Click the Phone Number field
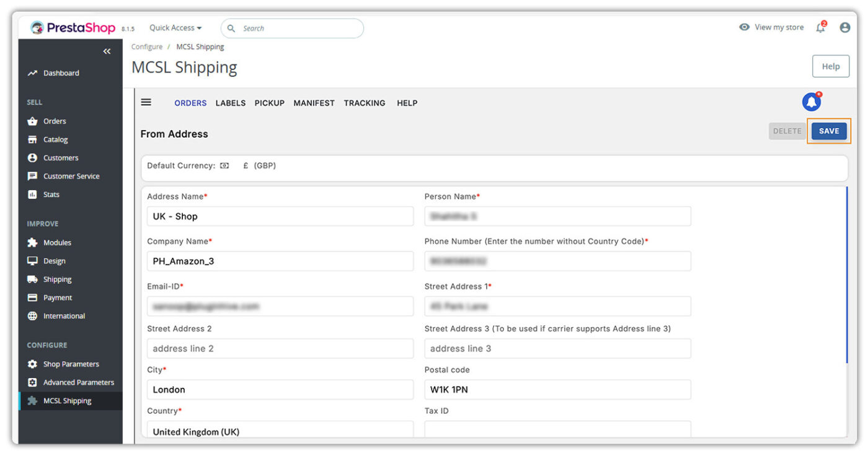The height and width of the screenshot is (456, 868). point(557,261)
